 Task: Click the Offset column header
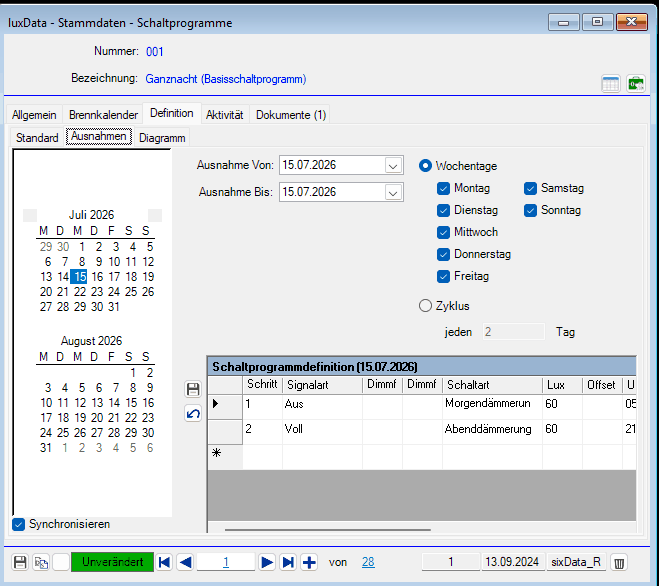tap(602, 385)
